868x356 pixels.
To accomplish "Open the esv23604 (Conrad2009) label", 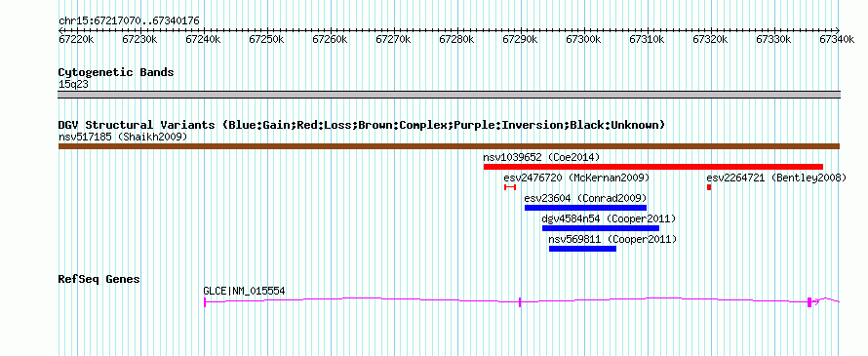I will (585, 198).
